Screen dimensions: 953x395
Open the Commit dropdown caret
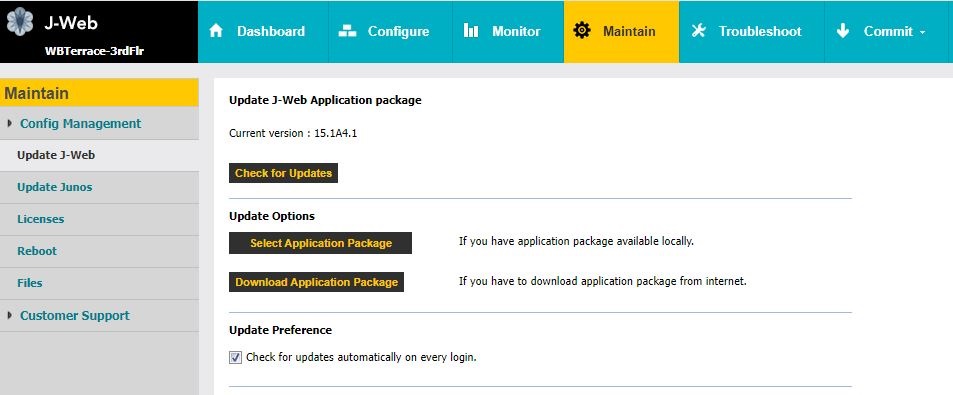point(923,33)
